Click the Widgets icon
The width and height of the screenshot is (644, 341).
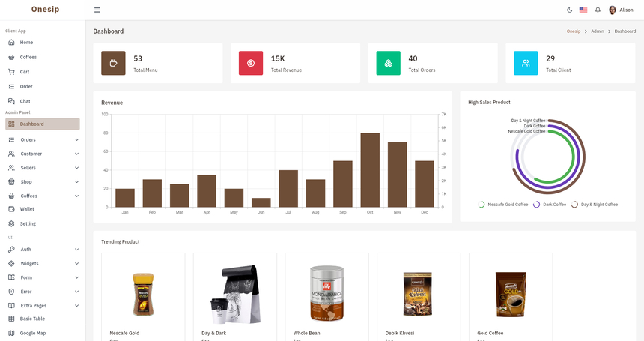click(11, 263)
